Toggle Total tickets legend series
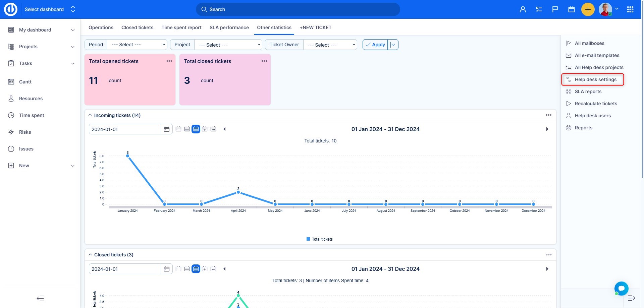This screenshot has width=644, height=308. tap(319, 239)
